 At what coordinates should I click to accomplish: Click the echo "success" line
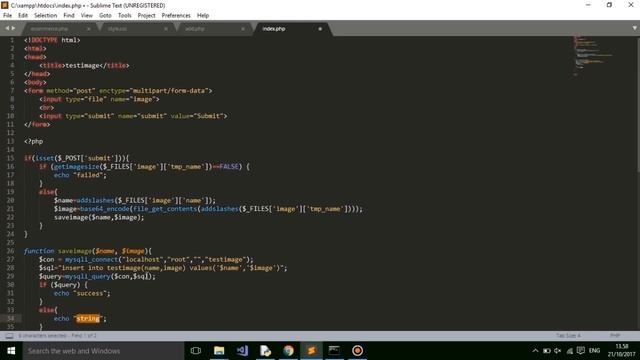(x=82, y=293)
